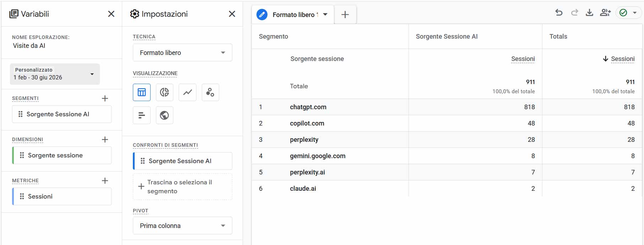Click the Totale row label
Viewport: 644px width, 245px height.
point(299,86)
